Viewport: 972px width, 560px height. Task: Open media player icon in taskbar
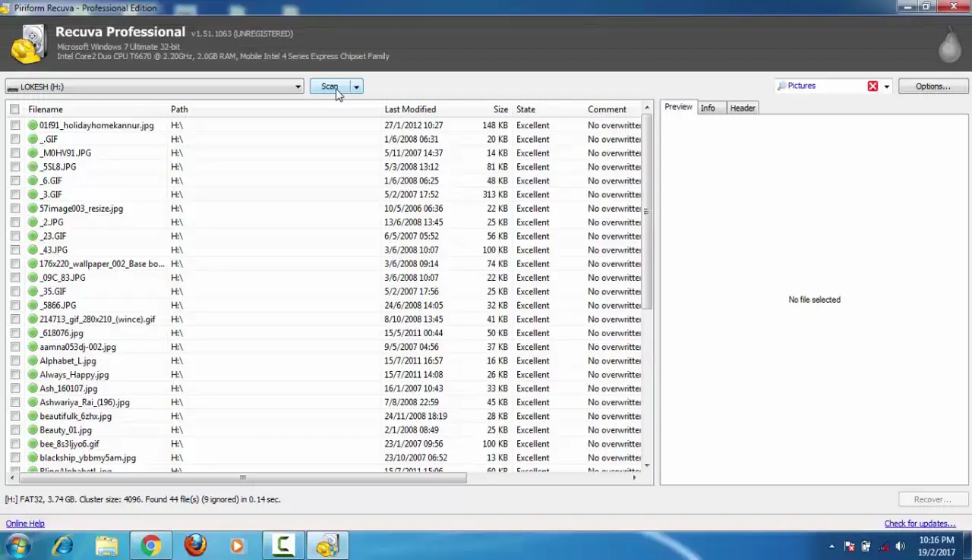point(238,546)
